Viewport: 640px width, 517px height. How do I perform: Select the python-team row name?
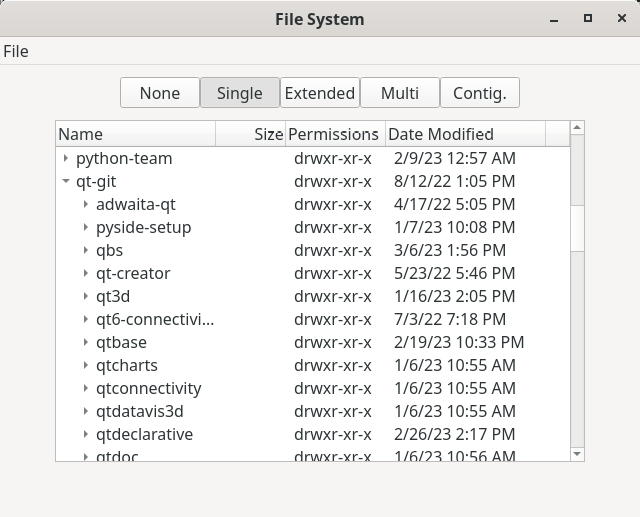[124, 158]
